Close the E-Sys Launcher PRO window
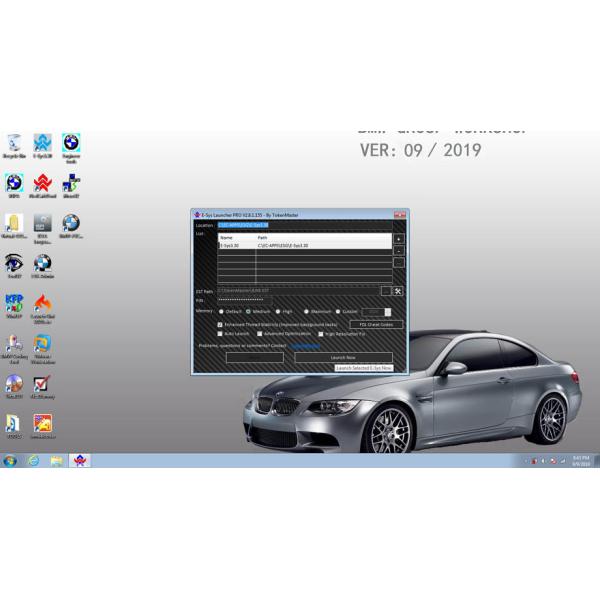 point(400,214)
